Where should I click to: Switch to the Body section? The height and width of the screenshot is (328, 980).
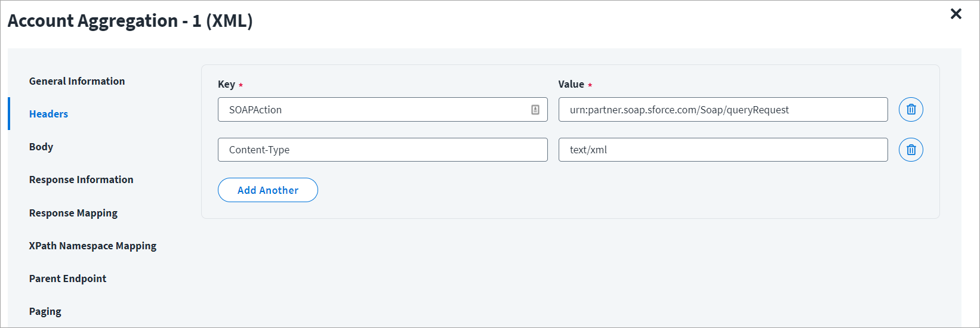click(41, 147)
